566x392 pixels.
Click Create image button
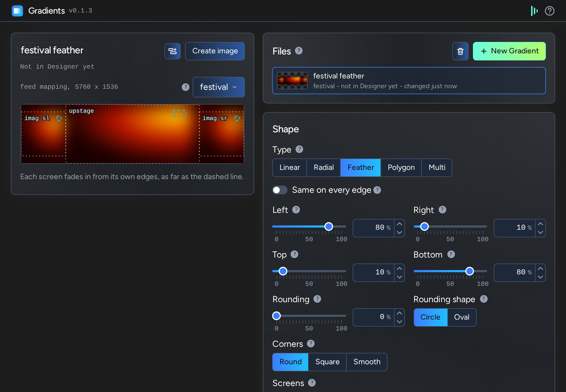click(x=215, y=51)
